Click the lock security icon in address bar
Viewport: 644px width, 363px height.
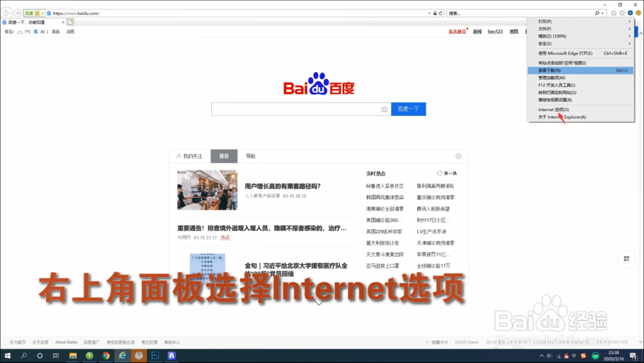435,13
